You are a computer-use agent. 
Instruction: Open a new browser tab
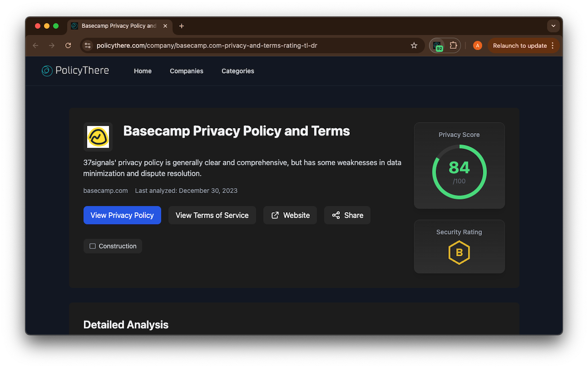pos(181,26)
